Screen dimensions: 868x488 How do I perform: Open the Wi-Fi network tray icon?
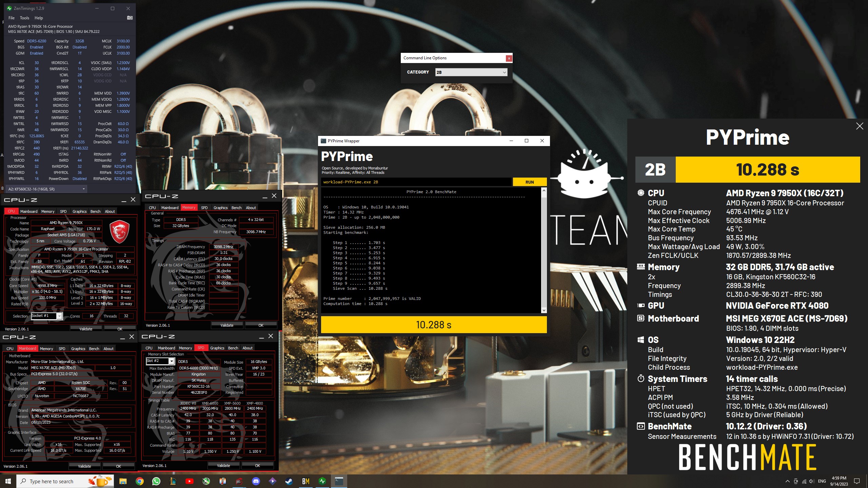(804, 481)
